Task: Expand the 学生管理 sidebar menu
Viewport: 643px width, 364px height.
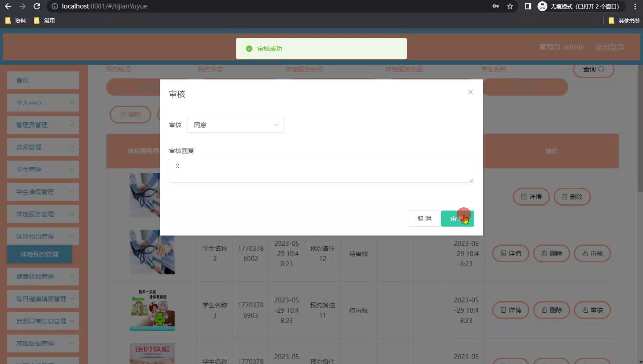Action: click(x=43, y=170)
